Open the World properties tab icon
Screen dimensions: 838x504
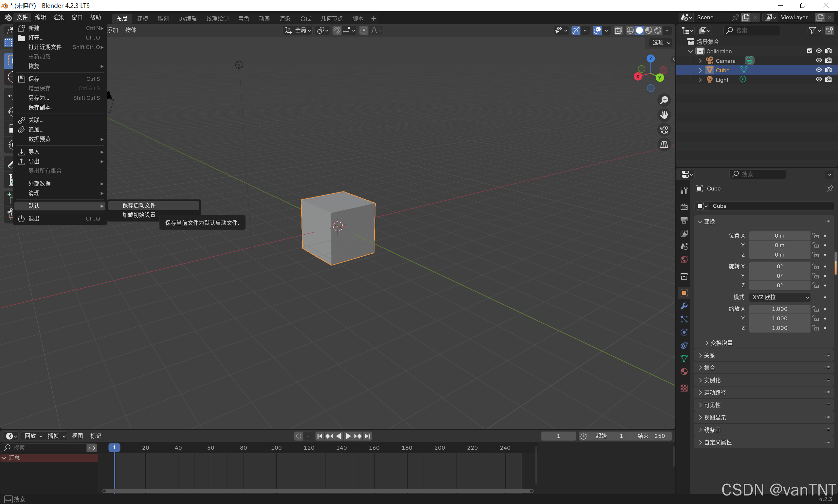click(684, 260)
